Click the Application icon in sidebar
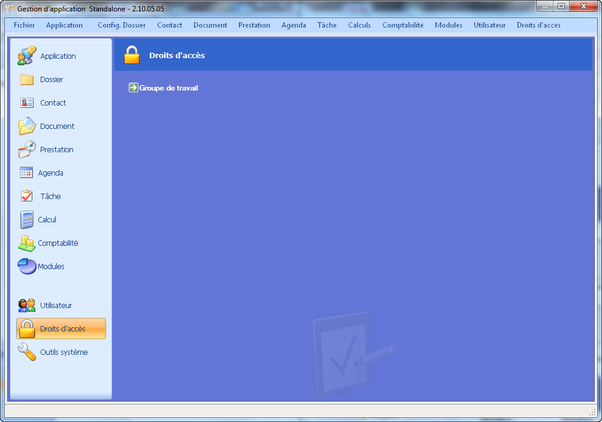The width and height of the screenshot is (602, 422). click(27, 56)
